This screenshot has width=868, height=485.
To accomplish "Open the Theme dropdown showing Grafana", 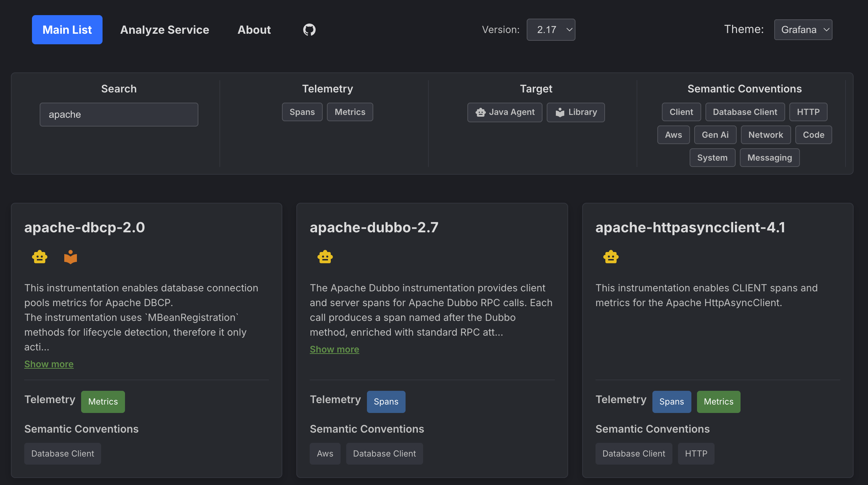I will (803, 30).
